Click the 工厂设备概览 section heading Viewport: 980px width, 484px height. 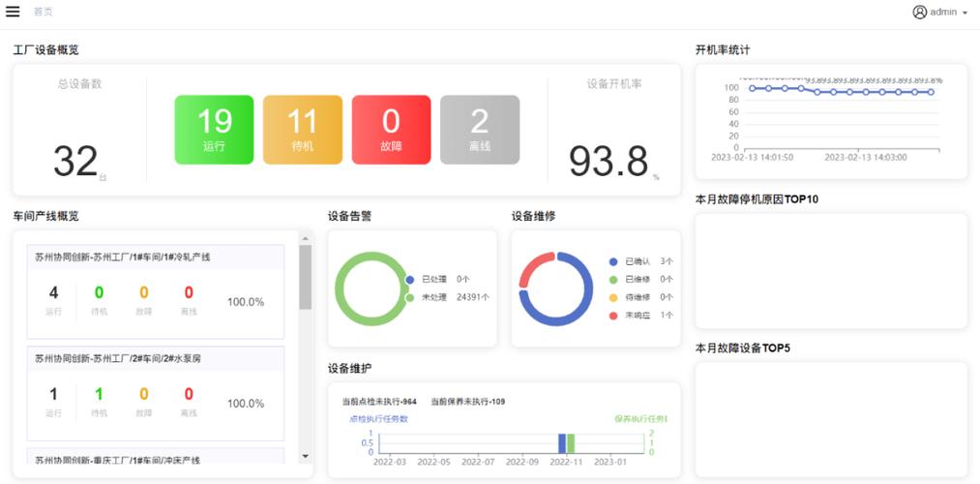click(x=46, y=50)
